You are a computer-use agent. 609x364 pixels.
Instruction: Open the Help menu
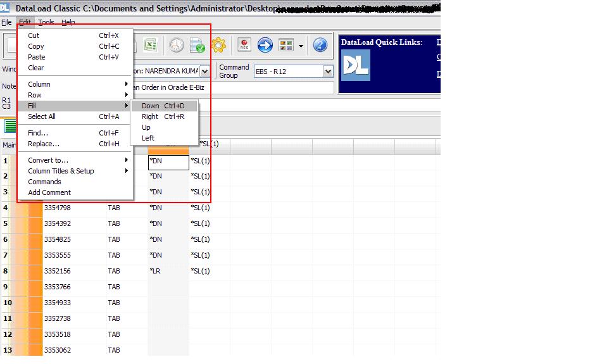68,22
